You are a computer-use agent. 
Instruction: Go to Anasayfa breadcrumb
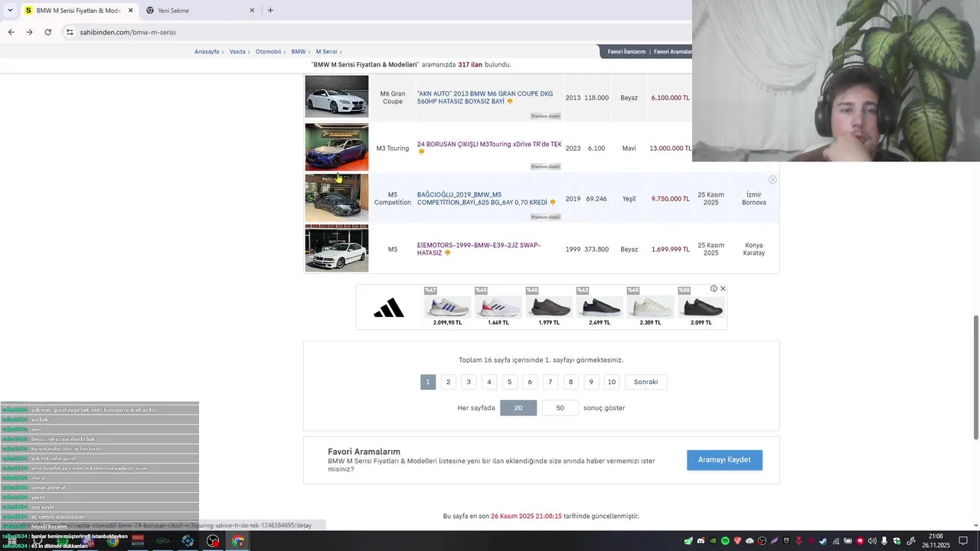click(x=207, y=51)
